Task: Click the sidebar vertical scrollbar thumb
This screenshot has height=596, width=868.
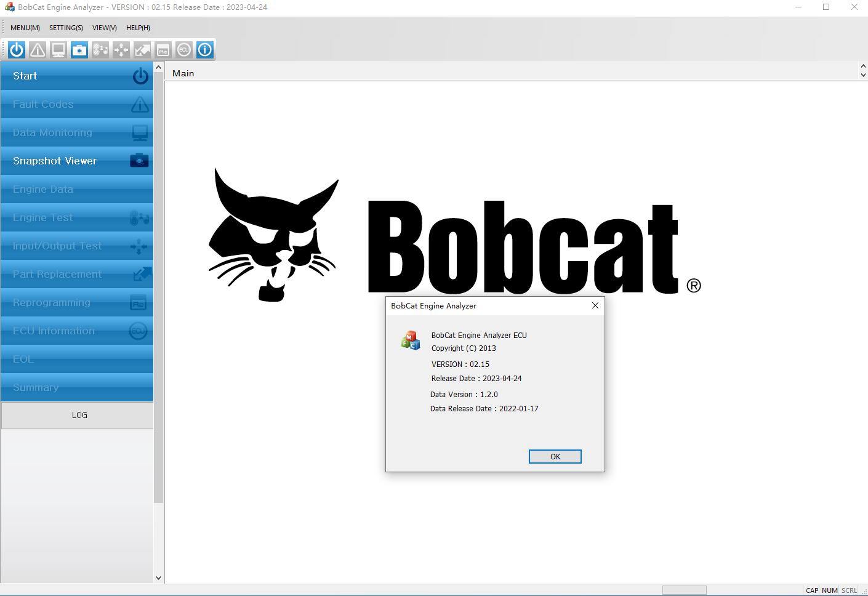Action: (x=158, y=288)
